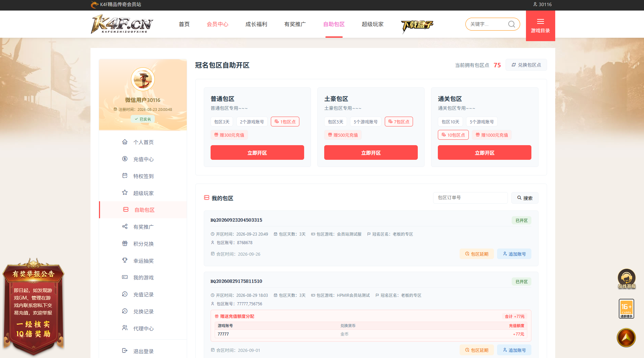Open 自助包区 in top navigation
The image size is (644, 358).
tap(334, 24)
